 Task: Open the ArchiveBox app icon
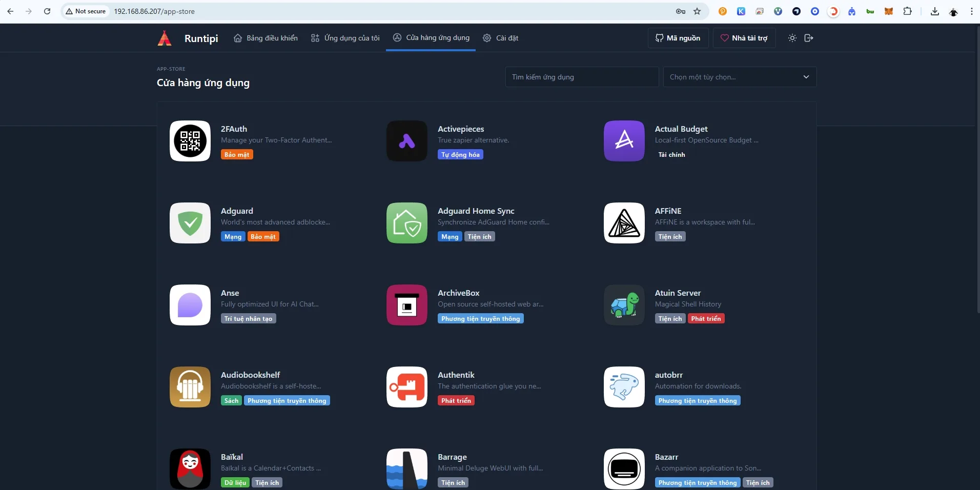point(407,305)
